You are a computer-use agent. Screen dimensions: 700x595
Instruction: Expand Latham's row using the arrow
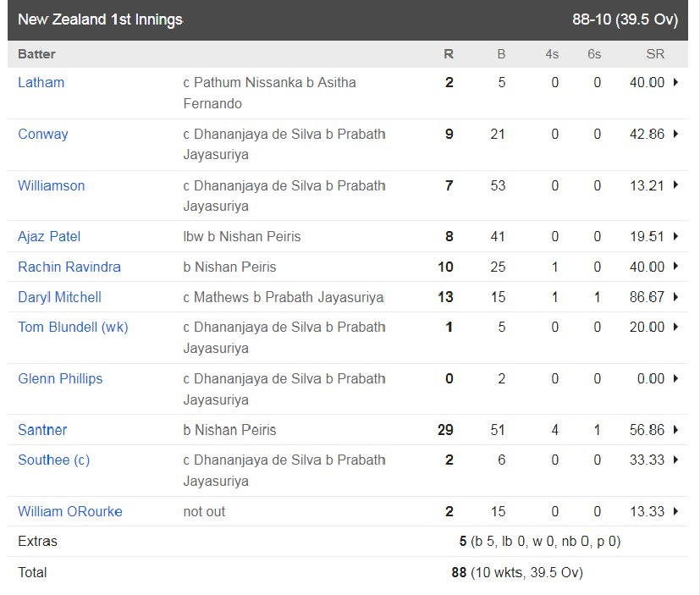click(x=675, y=82)
